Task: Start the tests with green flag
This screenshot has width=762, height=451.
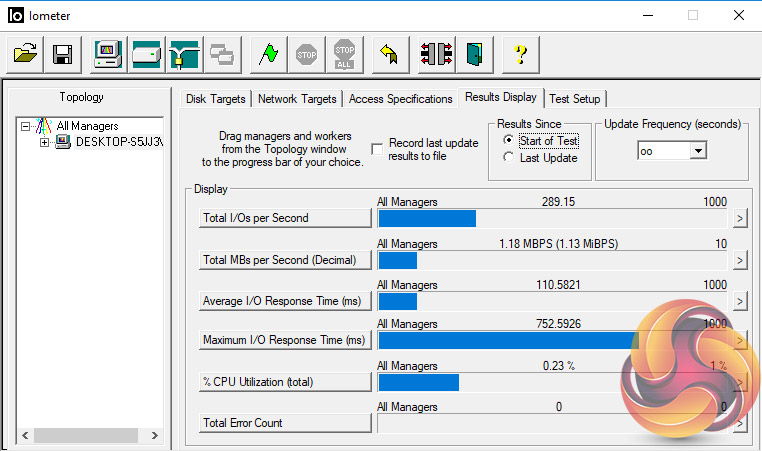Action: click(269, 54)
